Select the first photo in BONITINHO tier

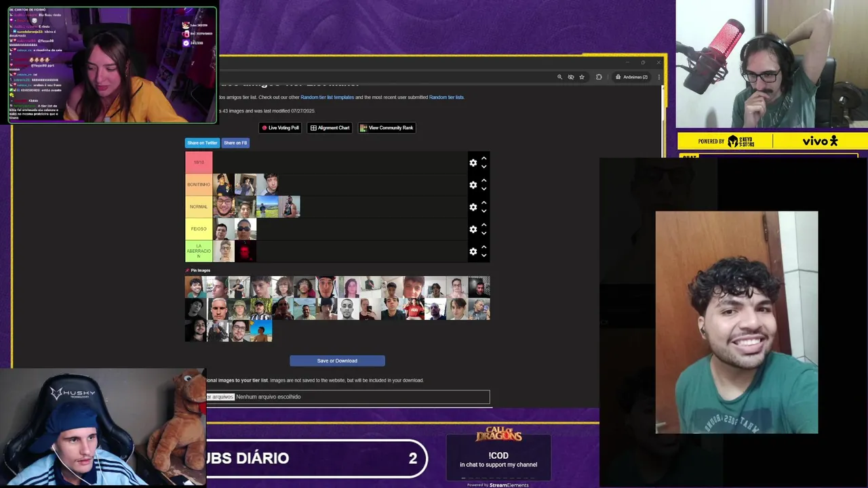(224, 184)
